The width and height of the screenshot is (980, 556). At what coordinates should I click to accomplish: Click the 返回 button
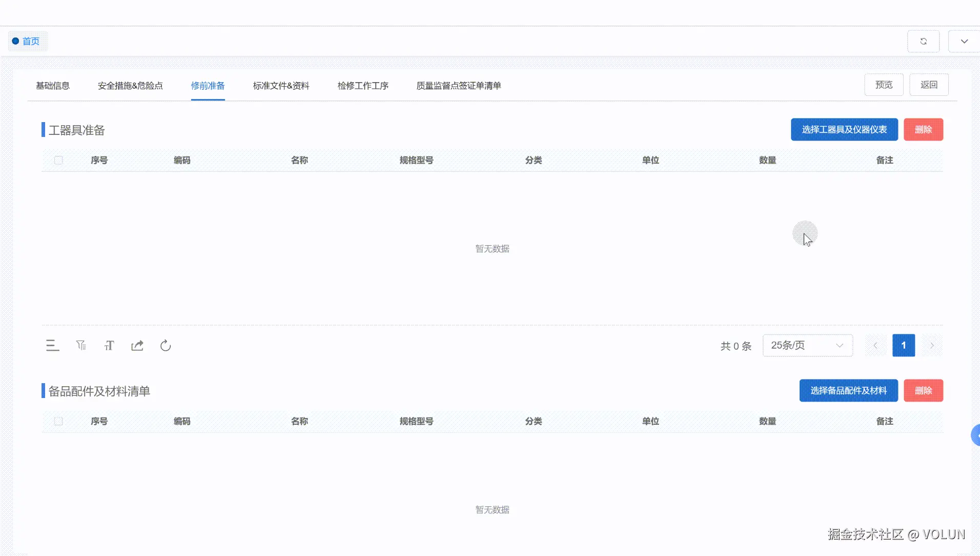929,85
